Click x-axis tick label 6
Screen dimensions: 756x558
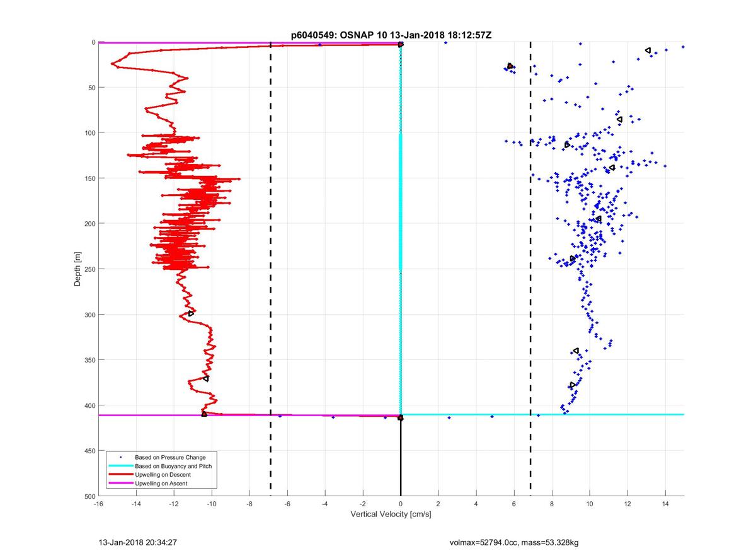[514, 504]
